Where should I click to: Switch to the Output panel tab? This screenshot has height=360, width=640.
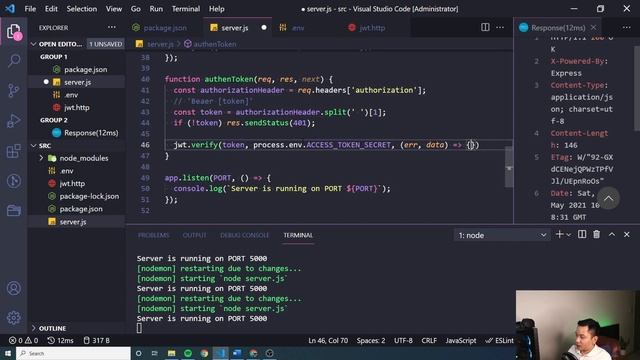194,235
